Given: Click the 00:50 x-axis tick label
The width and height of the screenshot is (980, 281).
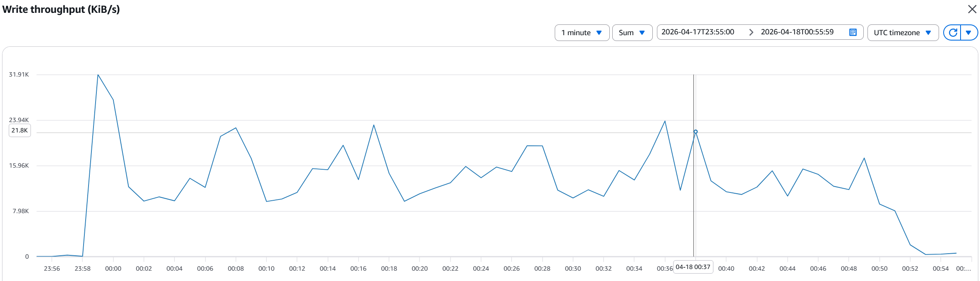Looking at the screenshot, I should pyautogui.click(x=879, y=269).
